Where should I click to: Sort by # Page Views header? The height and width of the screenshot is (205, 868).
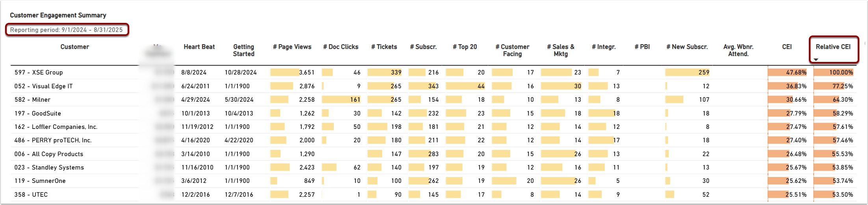[x=292, y=47]
